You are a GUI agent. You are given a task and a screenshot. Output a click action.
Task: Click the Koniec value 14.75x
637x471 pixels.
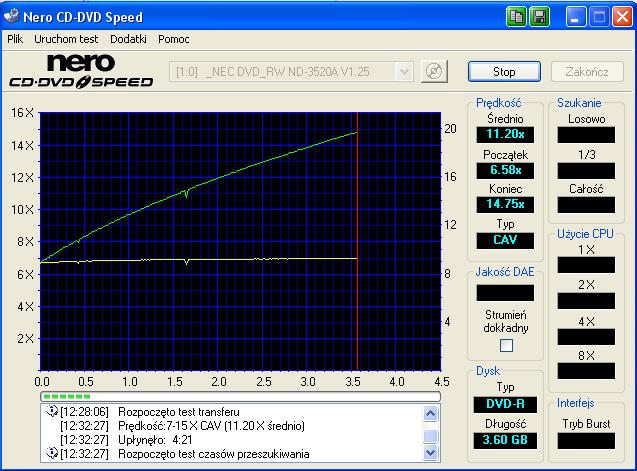click(x=505, y=204)
